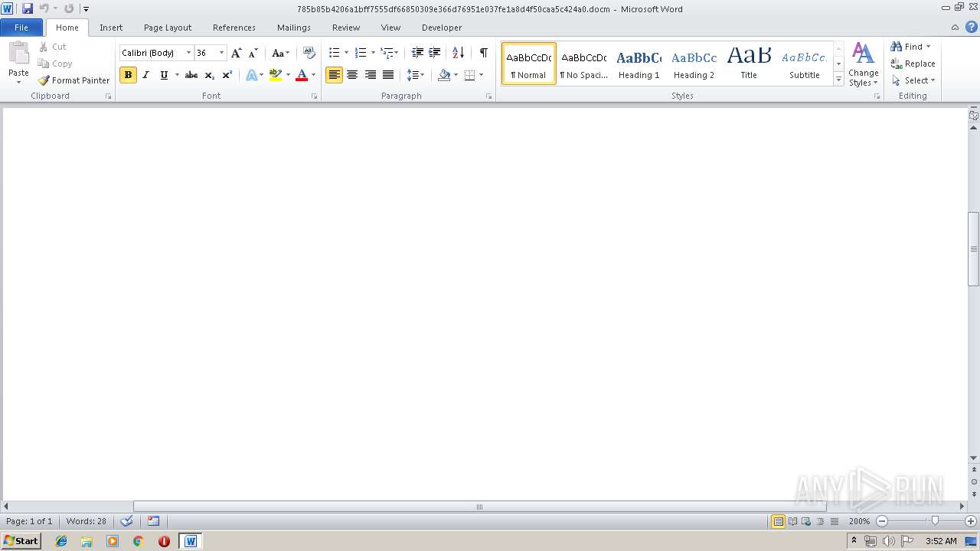Switch to the Mailings tab
The image size is (980, 551).
[294, 28]
